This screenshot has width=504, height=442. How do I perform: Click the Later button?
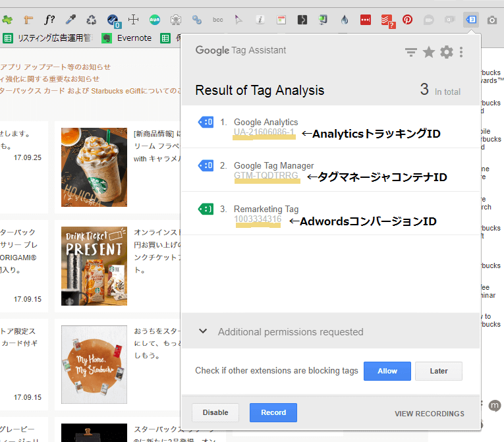click(x=439, y=371)
